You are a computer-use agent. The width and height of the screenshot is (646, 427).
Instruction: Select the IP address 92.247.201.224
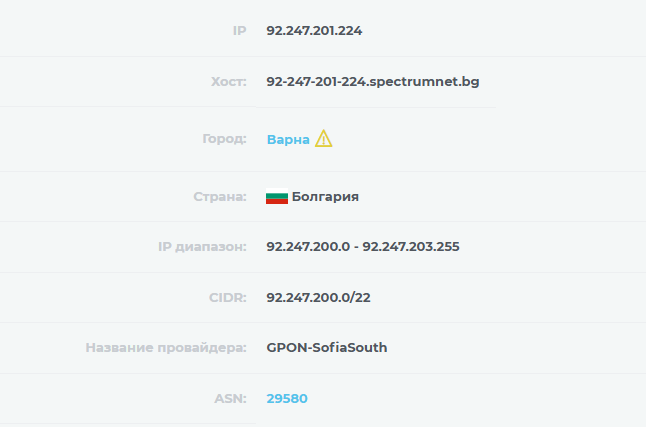[314, 31]
